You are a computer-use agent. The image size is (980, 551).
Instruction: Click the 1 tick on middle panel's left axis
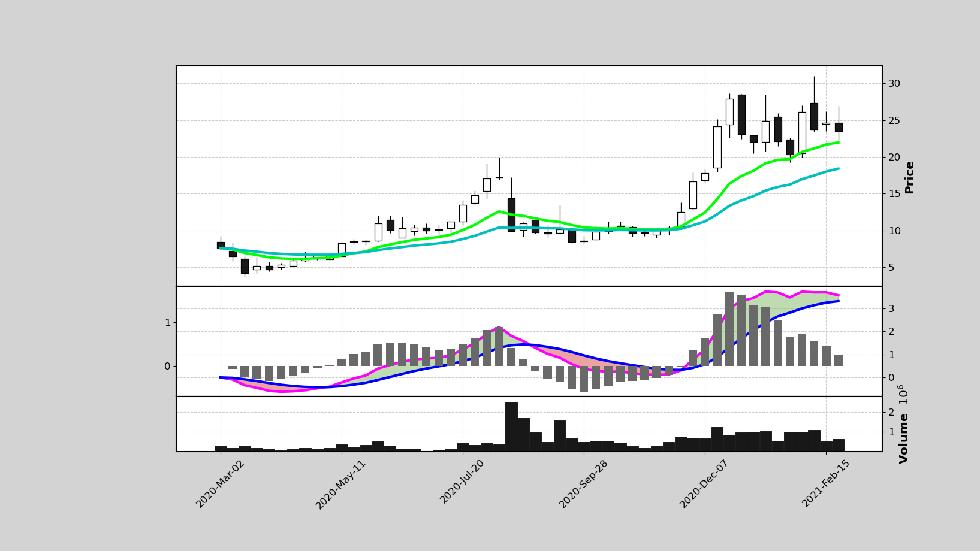tap(168, 322)
